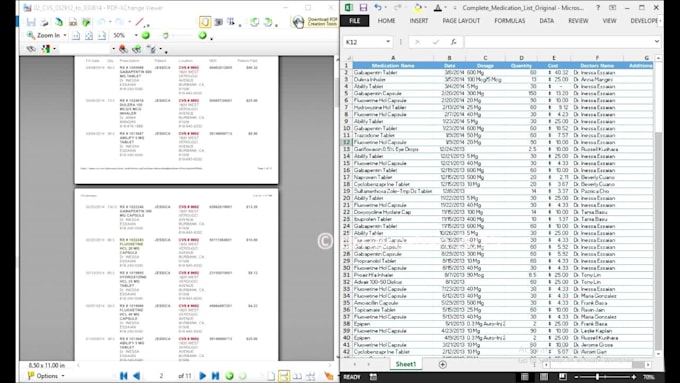The height and width of the screenshot is (383, 680).
Task: Click macro record icon next to READY
Action: [373, 376]
